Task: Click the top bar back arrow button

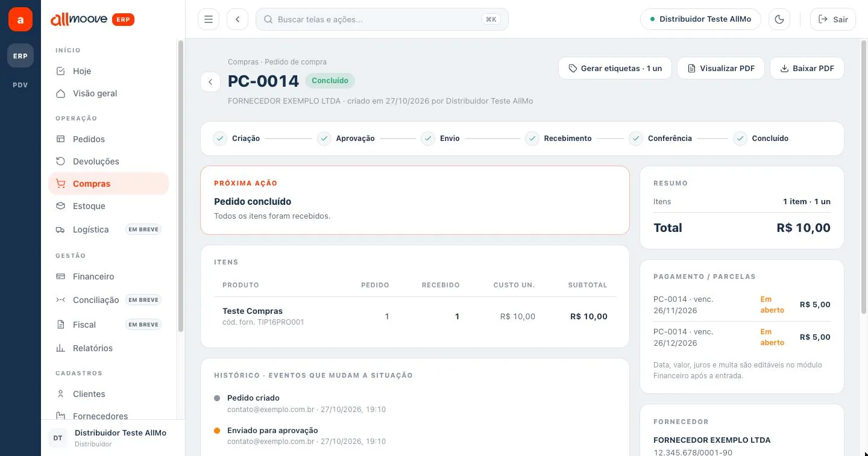Action: [x=237, y=19]
